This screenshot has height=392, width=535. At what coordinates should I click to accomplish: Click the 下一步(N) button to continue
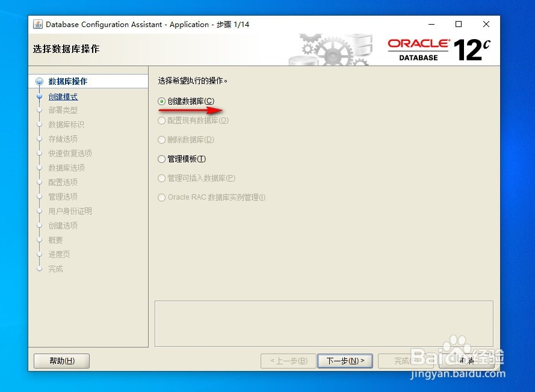coord(345,361)
